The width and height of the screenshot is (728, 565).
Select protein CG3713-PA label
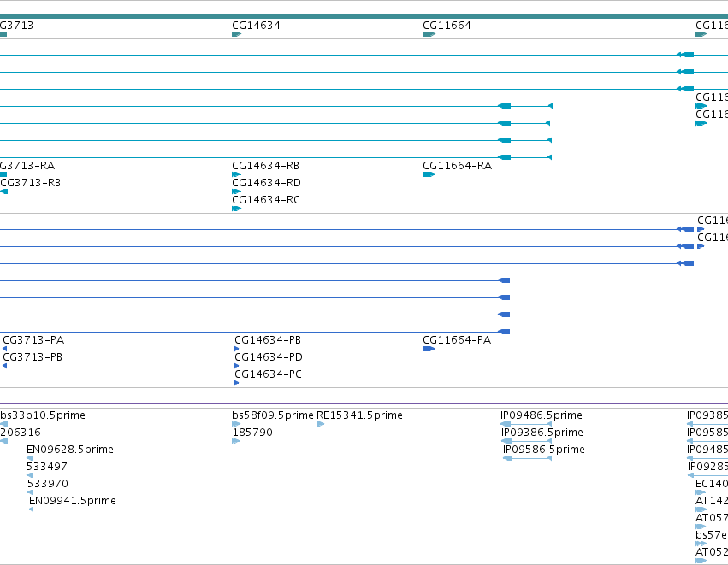click(33, 340)
